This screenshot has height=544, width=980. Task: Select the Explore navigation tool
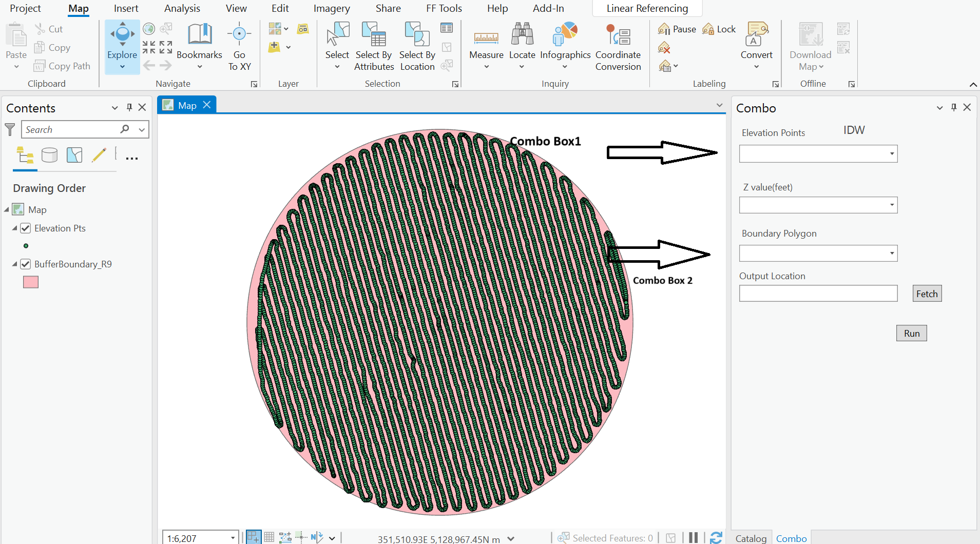(122, 46)
